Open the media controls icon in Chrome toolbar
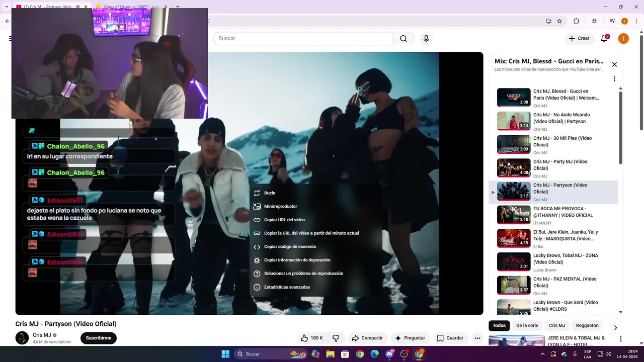The image size is (644, 362). pos(612,21)
